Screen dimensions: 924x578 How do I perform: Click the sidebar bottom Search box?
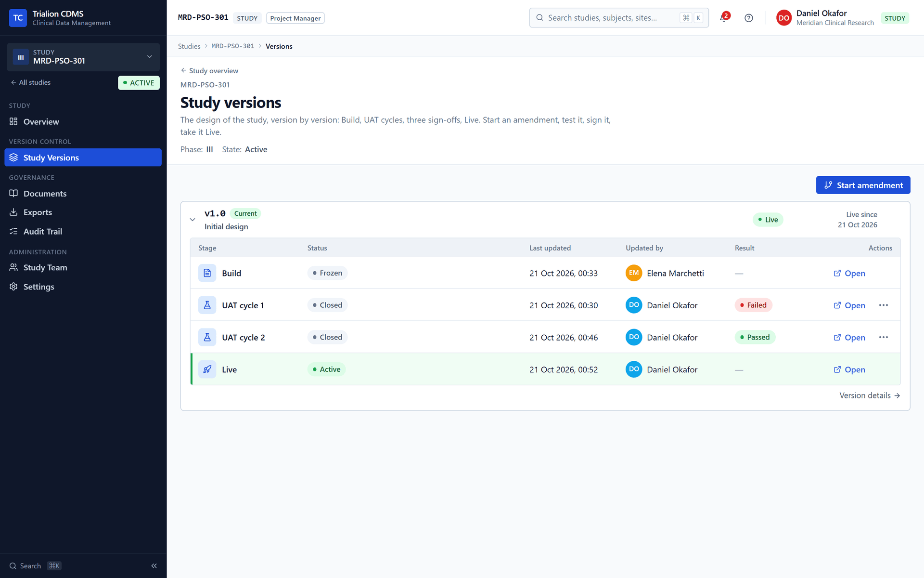click(x=35, y=565)
